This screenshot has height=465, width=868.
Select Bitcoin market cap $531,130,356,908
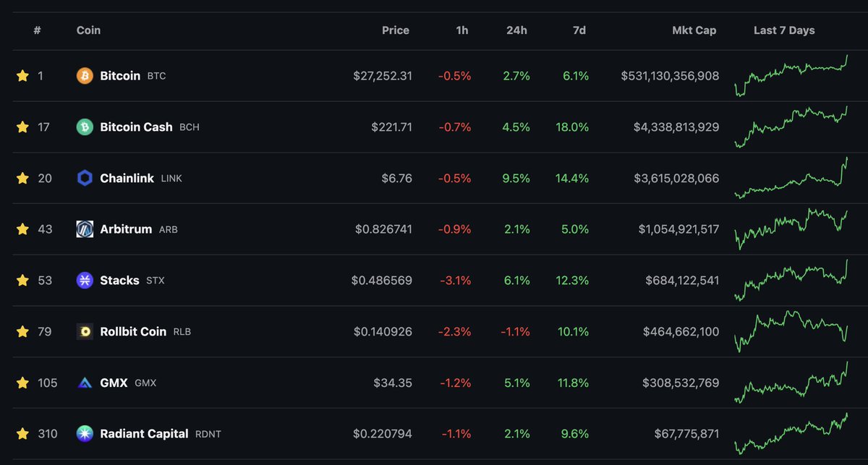(670, 75)
